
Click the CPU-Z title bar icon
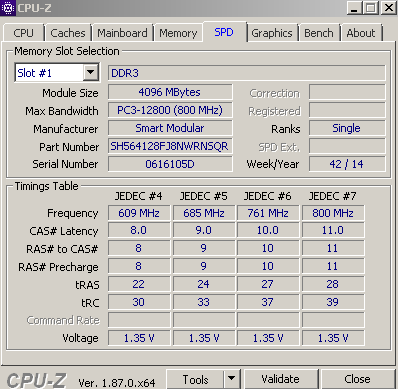(x=7, y=7)
